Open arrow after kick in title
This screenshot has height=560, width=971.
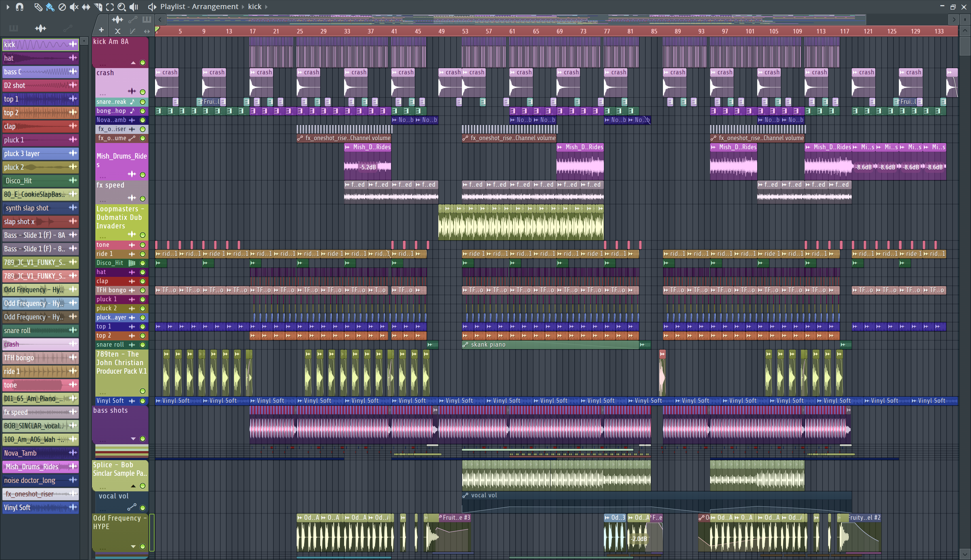click(266, 7)
